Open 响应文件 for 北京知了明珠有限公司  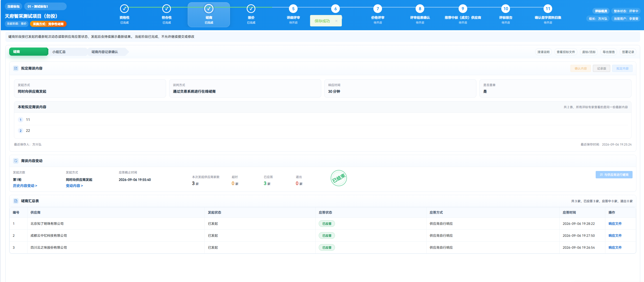pos(615,224)
